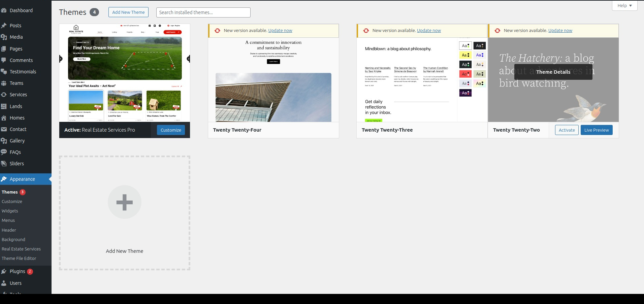Click the Posts pushpin icon
644x304 pixels.
[4, 26]
